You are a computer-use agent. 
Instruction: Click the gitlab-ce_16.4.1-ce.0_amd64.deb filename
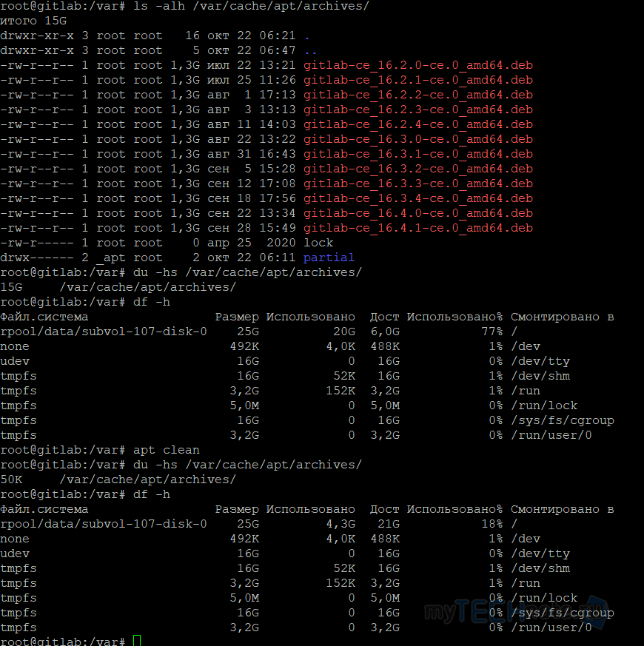[418, 228]
